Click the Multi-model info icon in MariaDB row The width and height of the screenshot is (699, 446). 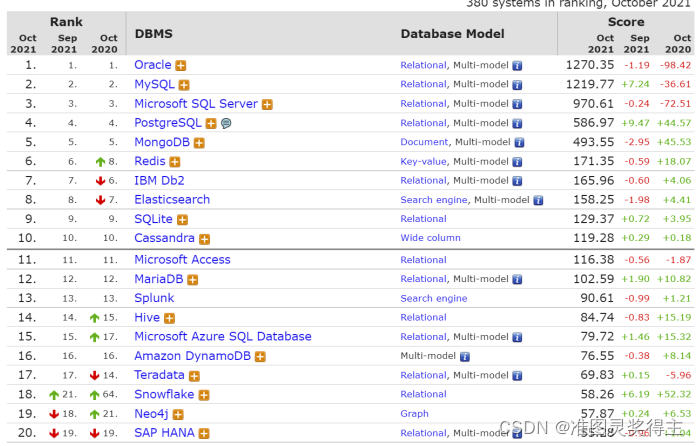point(517,280)
